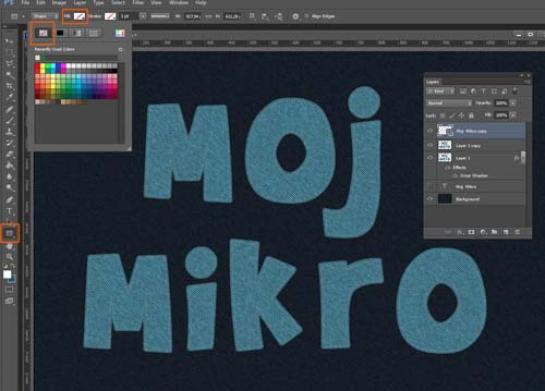Open the layer Fill slider arrow
The width and height of the screenshot is (545, 391).
(x=513, y=115)
